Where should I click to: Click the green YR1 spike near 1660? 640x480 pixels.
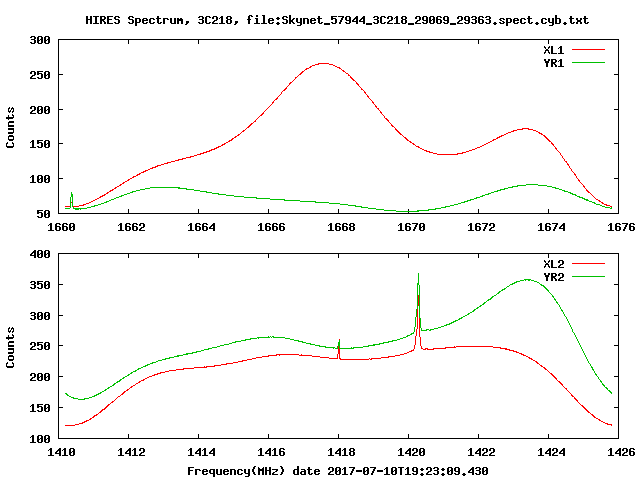[x=72, y=200]
